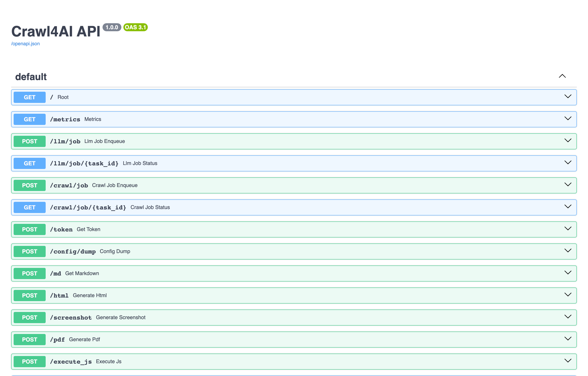Select the /llm/job path text
588x376 pixels.
coord(65,141)
